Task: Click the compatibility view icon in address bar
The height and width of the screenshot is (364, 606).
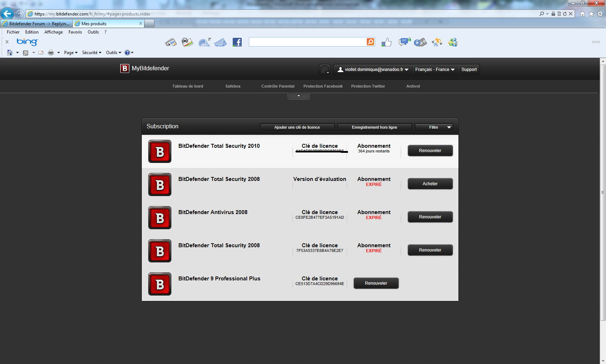Action: [559, 14]
